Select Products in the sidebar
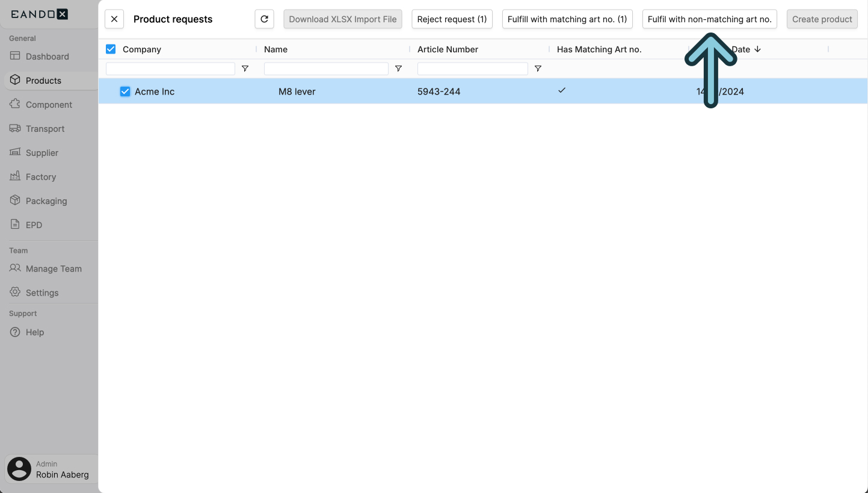 click(x=44, y=80)
